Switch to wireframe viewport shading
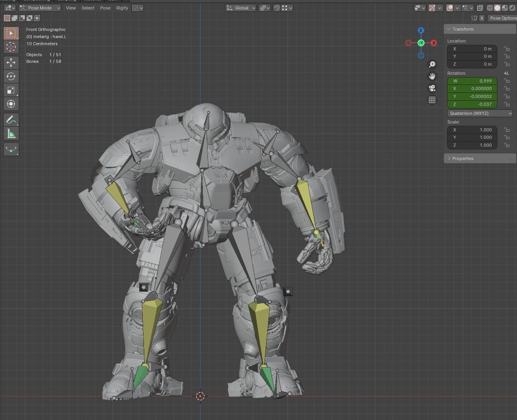517x420 pixels. (490, 8)
